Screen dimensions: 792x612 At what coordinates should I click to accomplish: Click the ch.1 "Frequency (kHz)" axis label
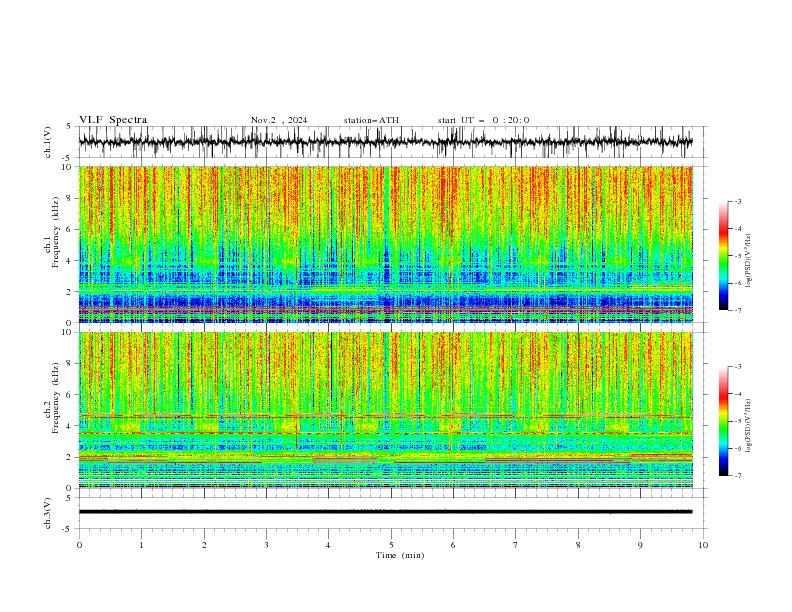(56, 232)
